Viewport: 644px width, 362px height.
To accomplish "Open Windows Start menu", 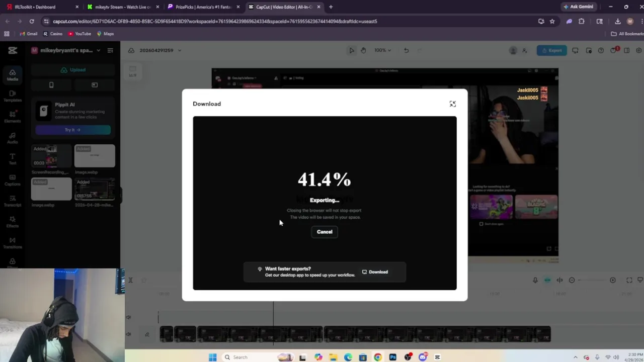I will point(212,357).
